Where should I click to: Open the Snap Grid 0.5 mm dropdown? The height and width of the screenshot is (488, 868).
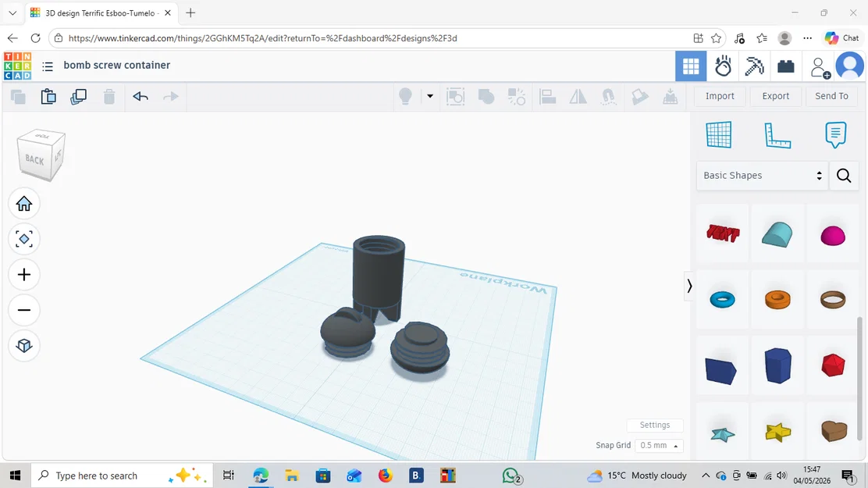tap(659, 445)
